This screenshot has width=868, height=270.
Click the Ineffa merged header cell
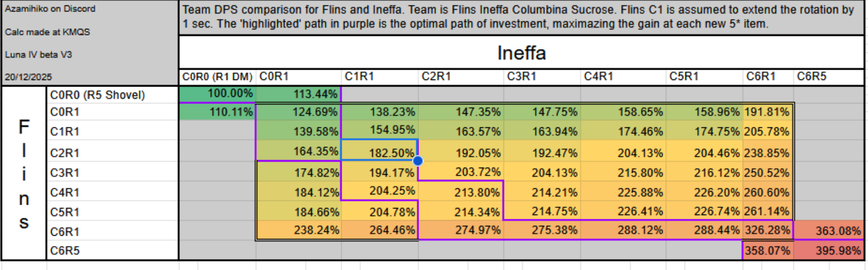coord(521,53)
